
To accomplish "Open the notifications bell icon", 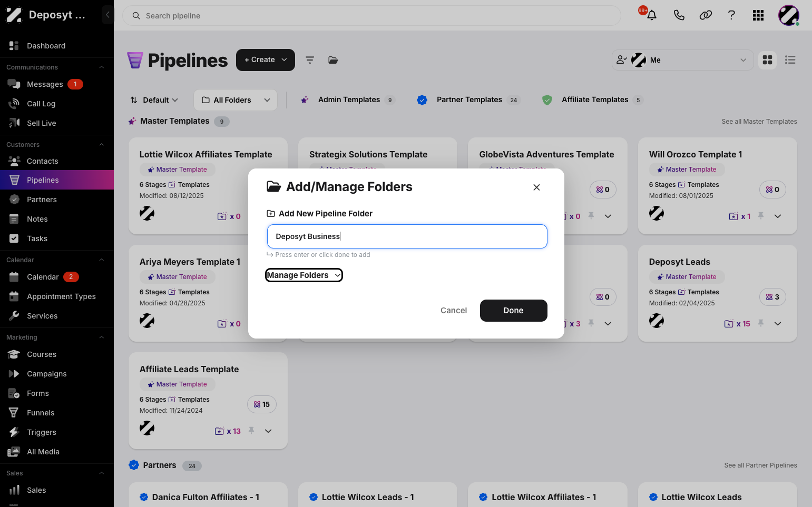I will tap(651, 15).
